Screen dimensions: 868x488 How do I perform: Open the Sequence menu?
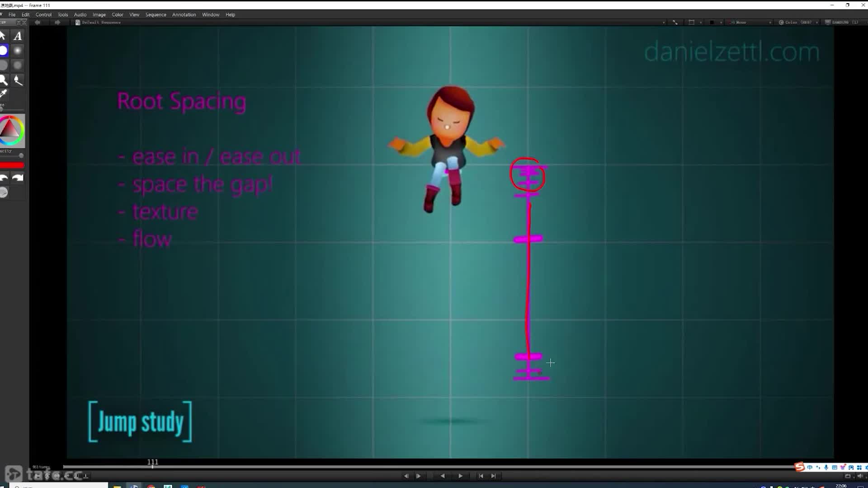[x=156, y=14]
